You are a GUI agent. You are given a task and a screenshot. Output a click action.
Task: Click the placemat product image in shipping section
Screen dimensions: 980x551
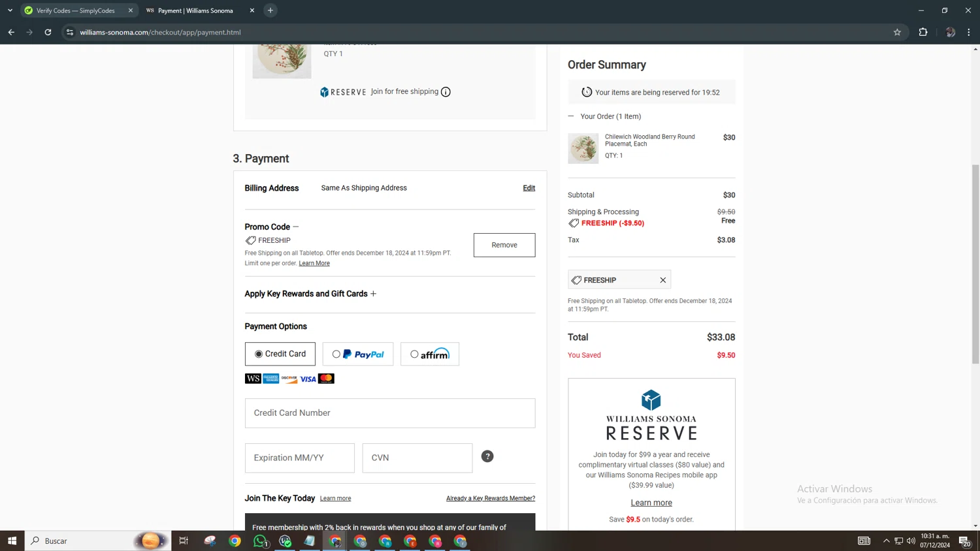pos(282,61)
